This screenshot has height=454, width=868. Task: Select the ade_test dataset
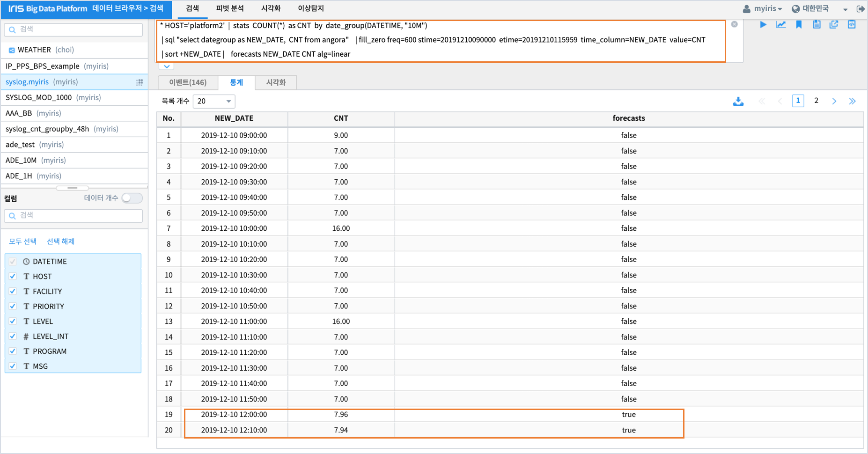click(x=74, y=145)
